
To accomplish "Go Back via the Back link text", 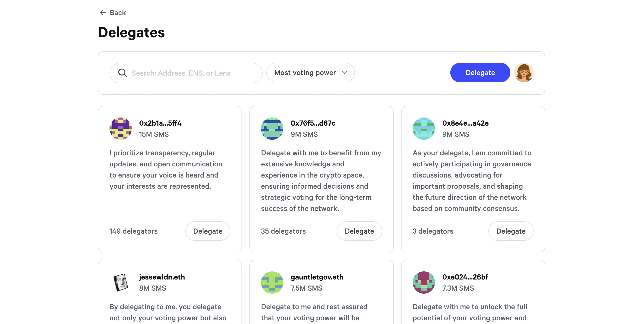I will coord(118,13).
